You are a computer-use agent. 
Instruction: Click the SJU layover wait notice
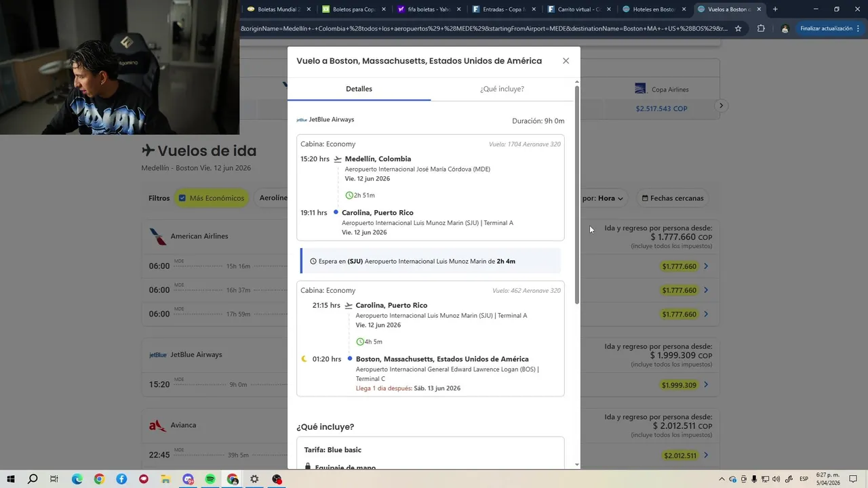click(x=431, y=261)
